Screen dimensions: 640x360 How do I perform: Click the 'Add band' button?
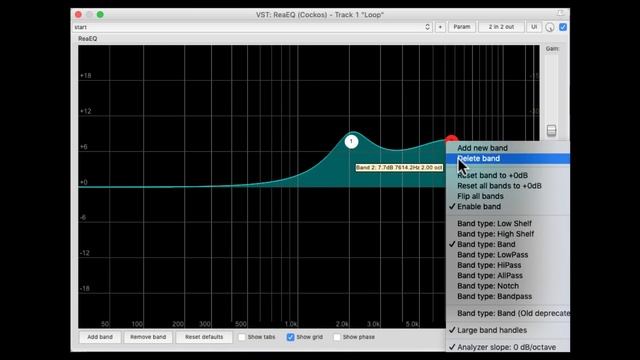point(100,337)
